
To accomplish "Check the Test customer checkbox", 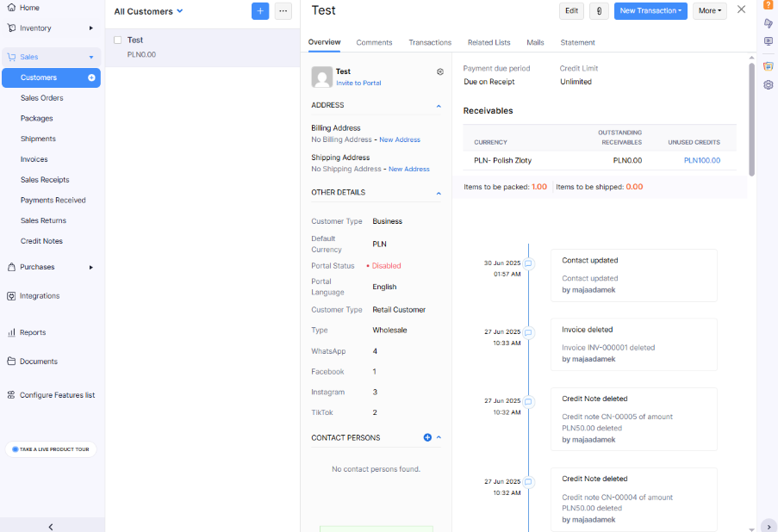I will (117, 40).
